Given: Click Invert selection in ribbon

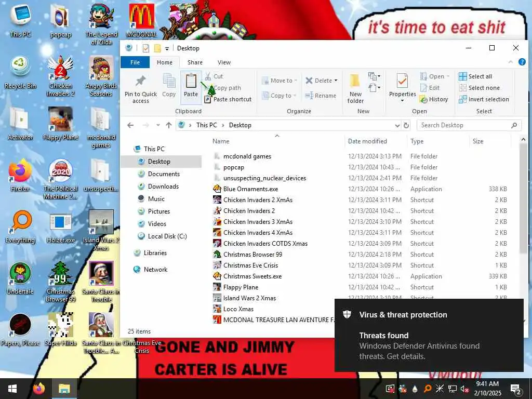Looking at the screenshot, I should [484, 99].
